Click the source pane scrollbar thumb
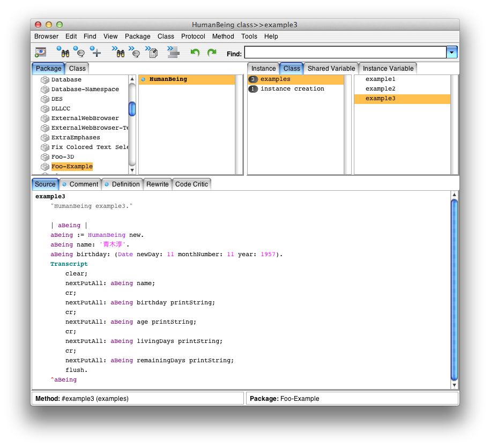 tap(455, 290)
